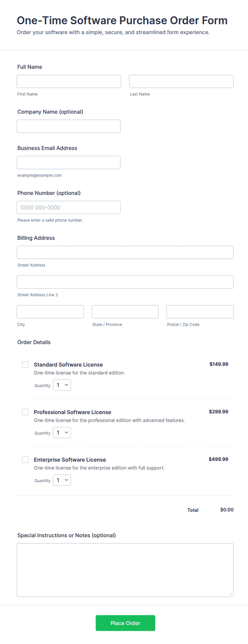
Task: Click into the Last Name field
Action: [x=181, y=81]
